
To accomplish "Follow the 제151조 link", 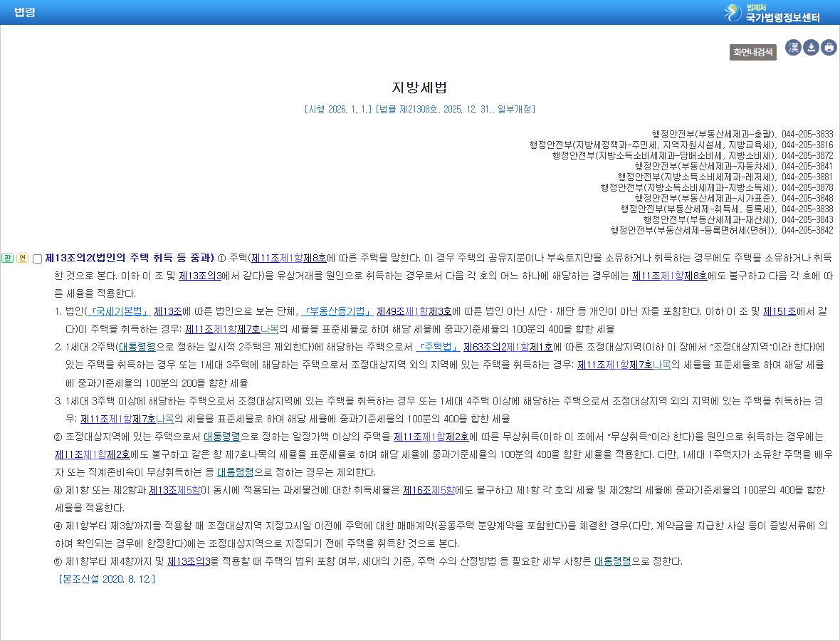I will coord(779,311).
